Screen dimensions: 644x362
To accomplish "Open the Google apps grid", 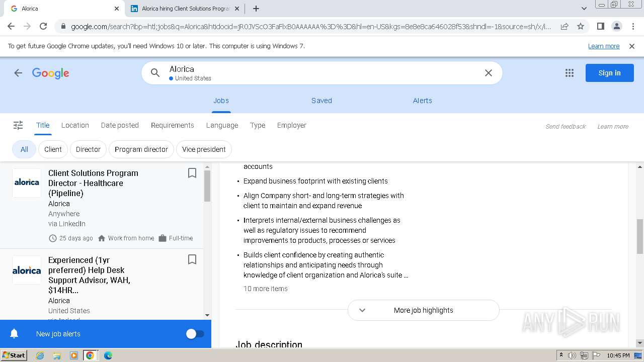I will coord(570,73).
